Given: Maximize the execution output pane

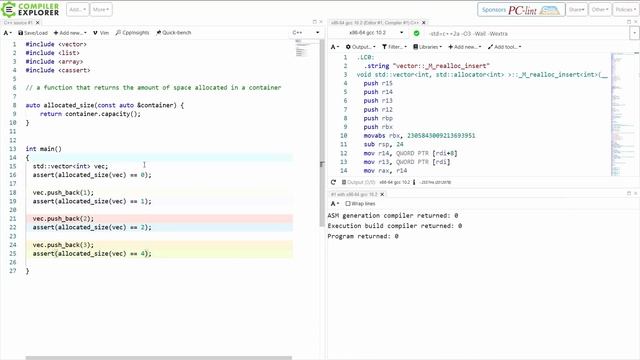Looking at the screenshot, I should point(629,193).
